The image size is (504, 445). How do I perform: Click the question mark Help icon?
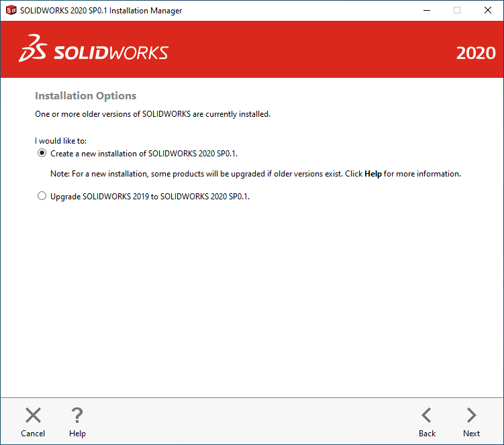tap(77, 415)
